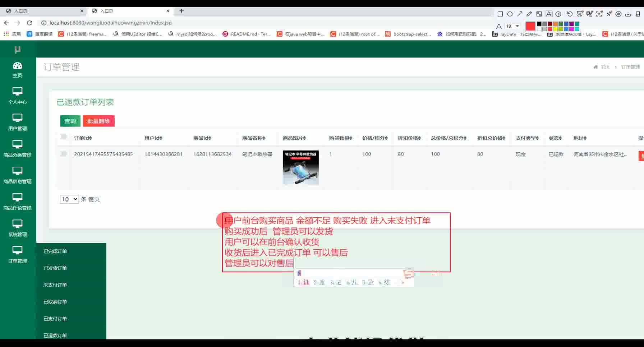This screenshot has height=347, width=644.
Task: Select the ellipse annotation tool
Action: [x=510, y=14]
